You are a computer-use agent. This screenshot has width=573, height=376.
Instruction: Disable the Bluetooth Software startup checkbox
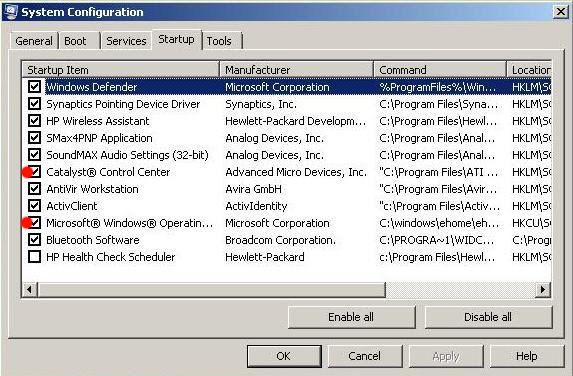click(x=34, y=240)
